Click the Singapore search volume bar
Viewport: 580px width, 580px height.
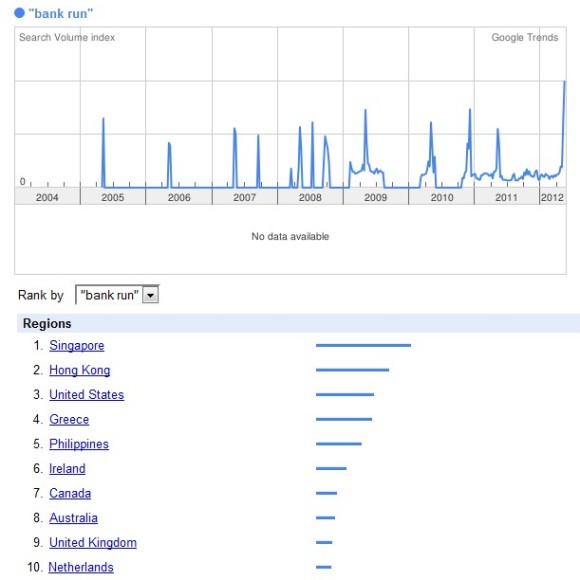coord(363,345)
